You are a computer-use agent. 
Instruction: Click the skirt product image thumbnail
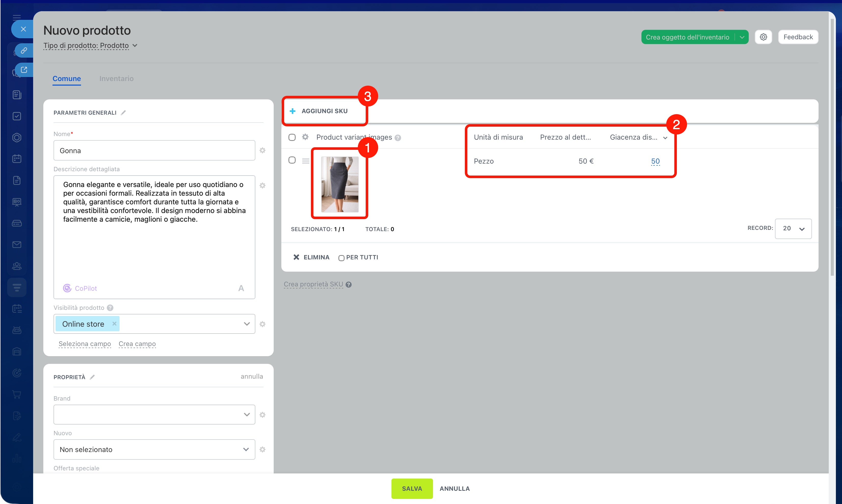[x=340, y=184]
